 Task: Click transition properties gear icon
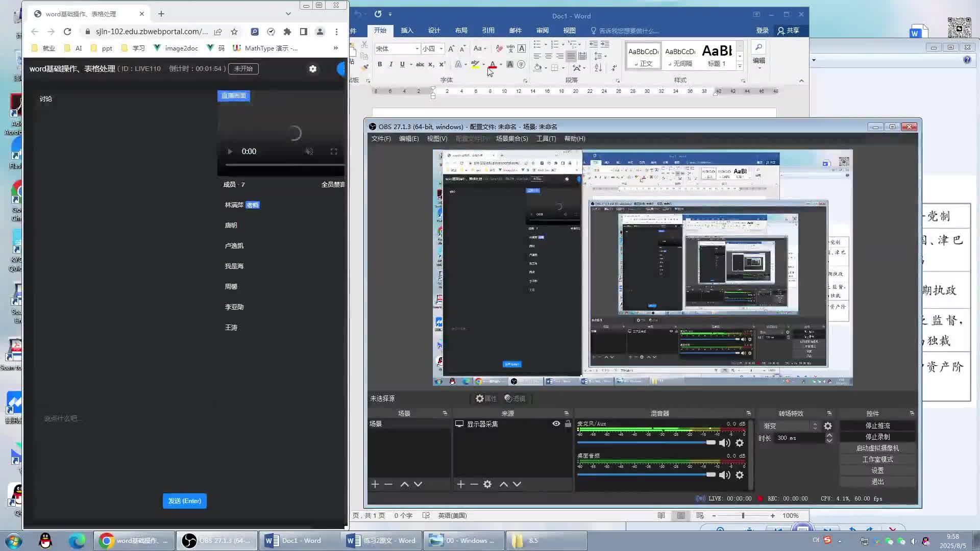pos(828,426)
